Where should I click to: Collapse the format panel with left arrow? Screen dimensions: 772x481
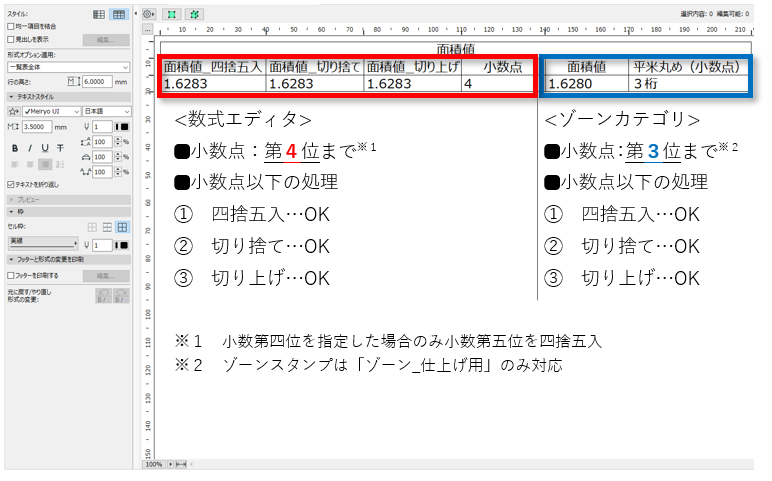tap(136, 14)
